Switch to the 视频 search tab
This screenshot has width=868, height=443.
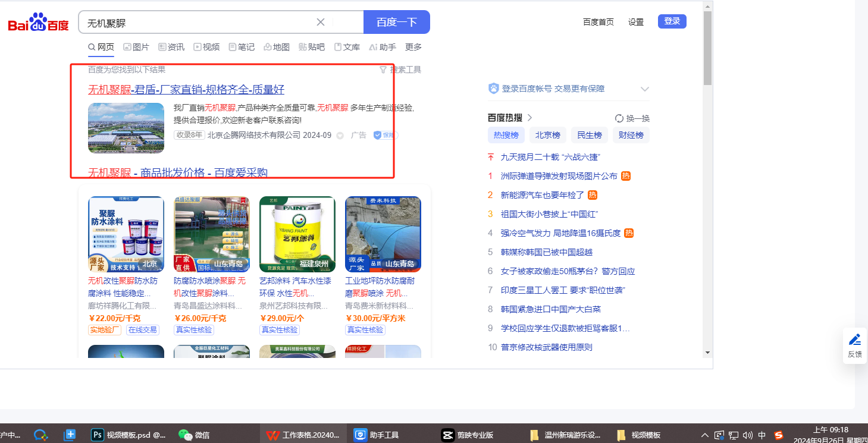click(x=206, y=47)
